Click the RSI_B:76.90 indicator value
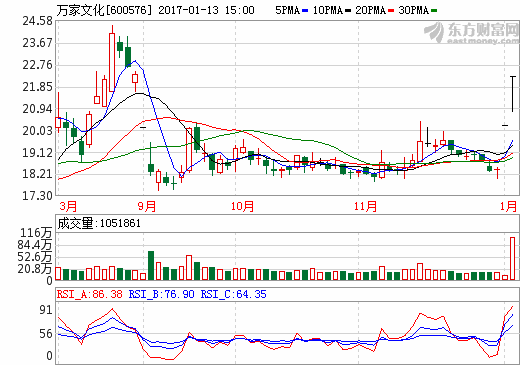520x365 pixels. (x=162, y=294)
